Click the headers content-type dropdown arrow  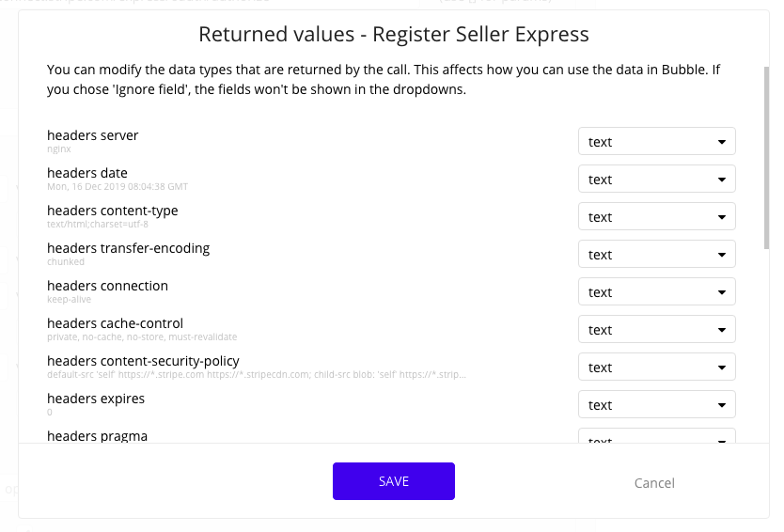point(722,217)
